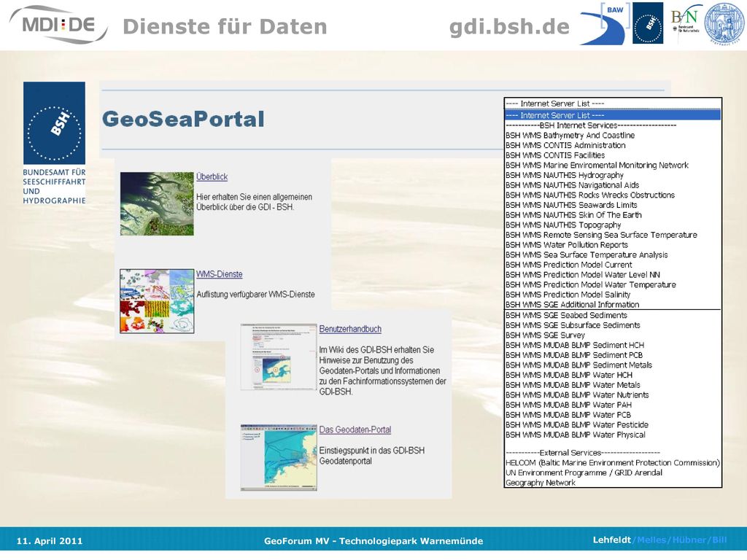Click the round university seal logo
The width and height of the screenshot is (747, 560).
[724, 23]
